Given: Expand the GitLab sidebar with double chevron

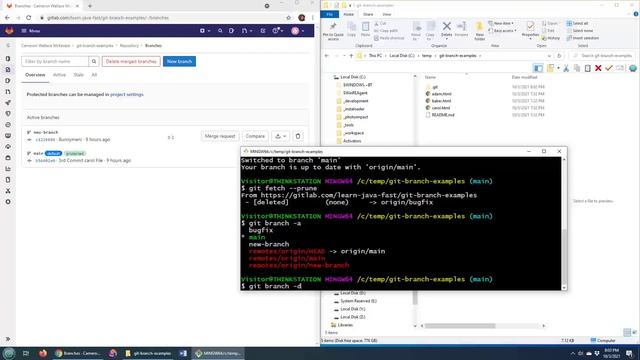Looking at the screenshot, I should click(x=8, y=339).
